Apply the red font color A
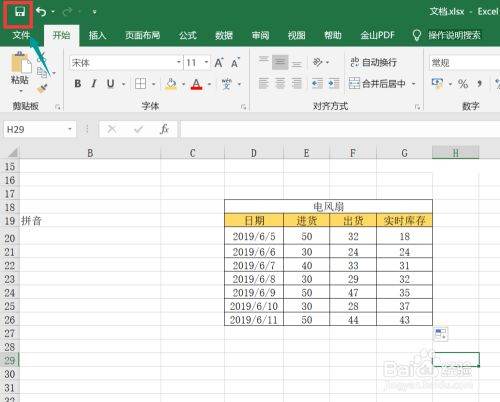The height and width of the screenshot is (402, 500). click(x=197, y=84)
